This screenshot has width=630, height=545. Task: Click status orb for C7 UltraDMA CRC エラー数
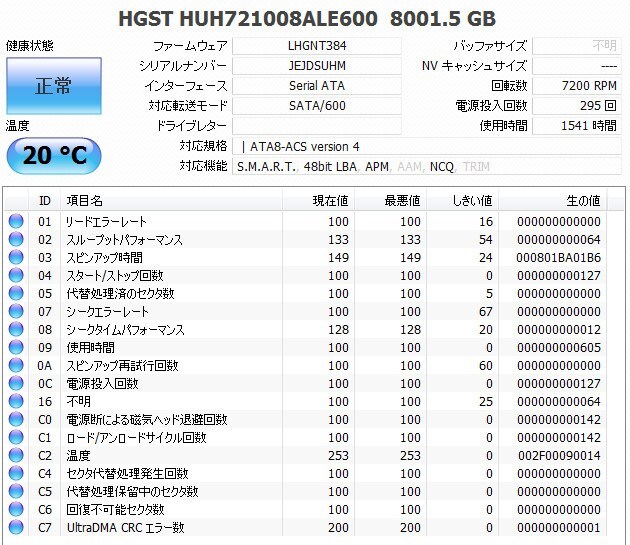pos(16,527)
